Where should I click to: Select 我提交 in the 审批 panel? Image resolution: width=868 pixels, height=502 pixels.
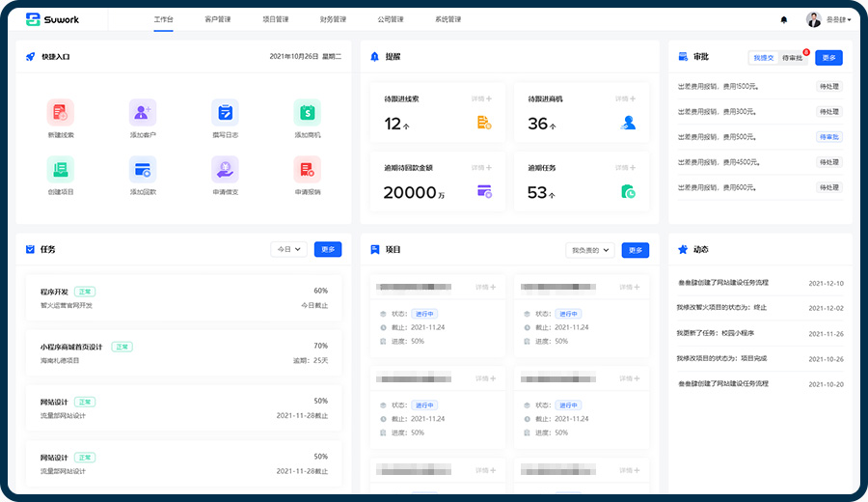click(764, 58)
